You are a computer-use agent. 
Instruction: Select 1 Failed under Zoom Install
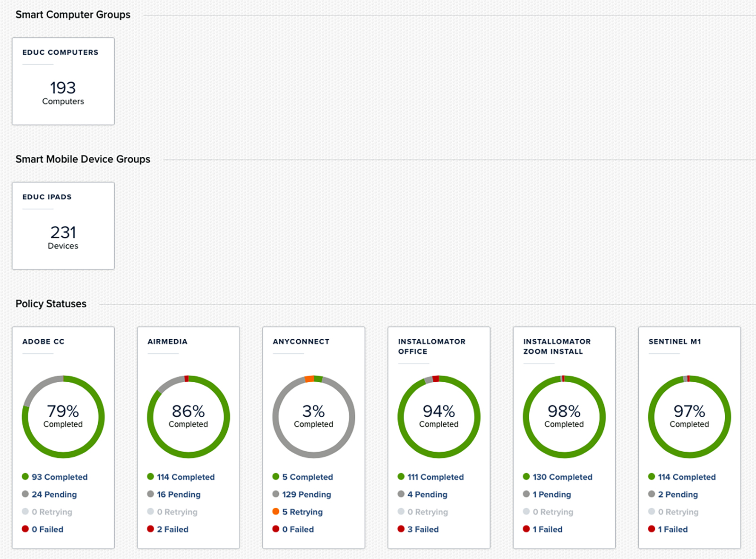pos(543,529)
